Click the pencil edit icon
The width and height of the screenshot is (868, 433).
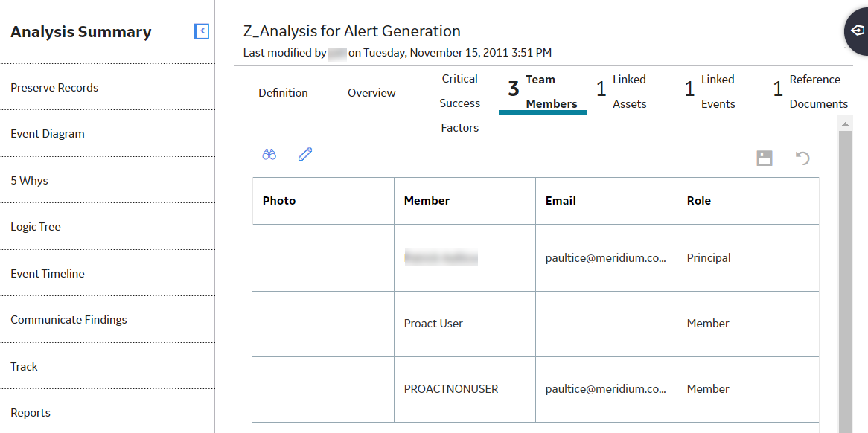pos(305,154)
